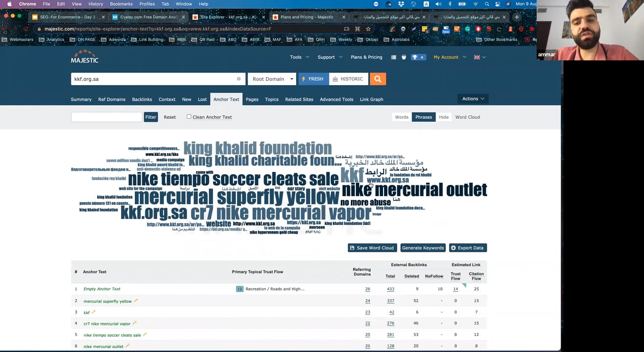This screenshot has height=352, width=644.
Task: Click Save Word Cloud button
Action: point(372,248)
